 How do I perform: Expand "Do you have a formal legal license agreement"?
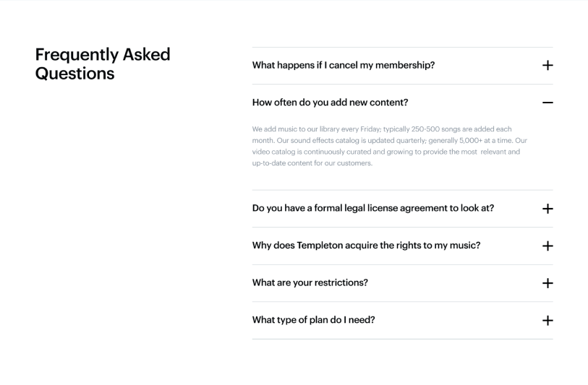(x=373, y=209)
